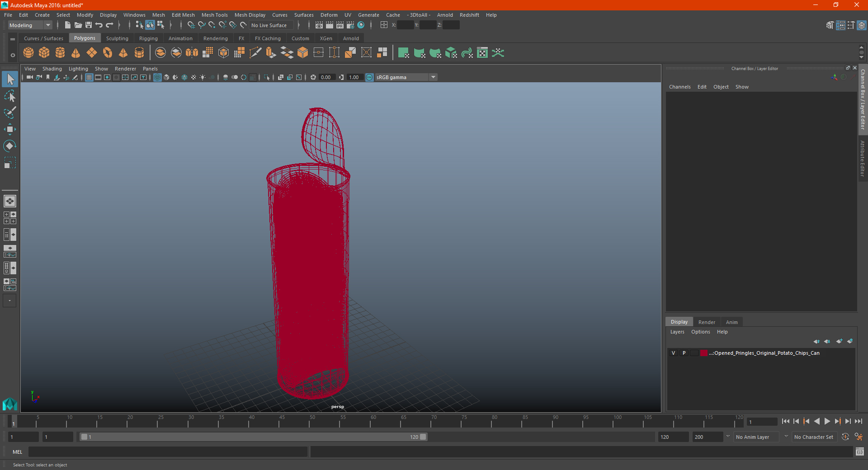Toggle viewport grid display button
868x470 pixels.
[89, 77]
